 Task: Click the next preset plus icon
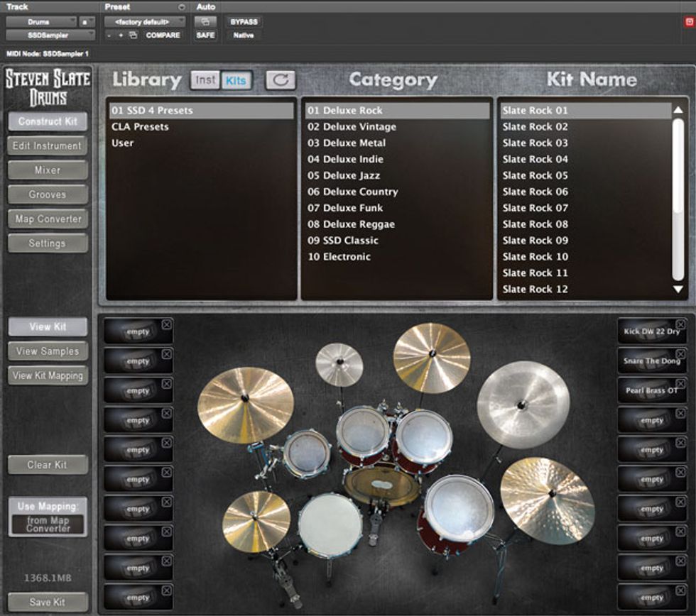[120, 35]
